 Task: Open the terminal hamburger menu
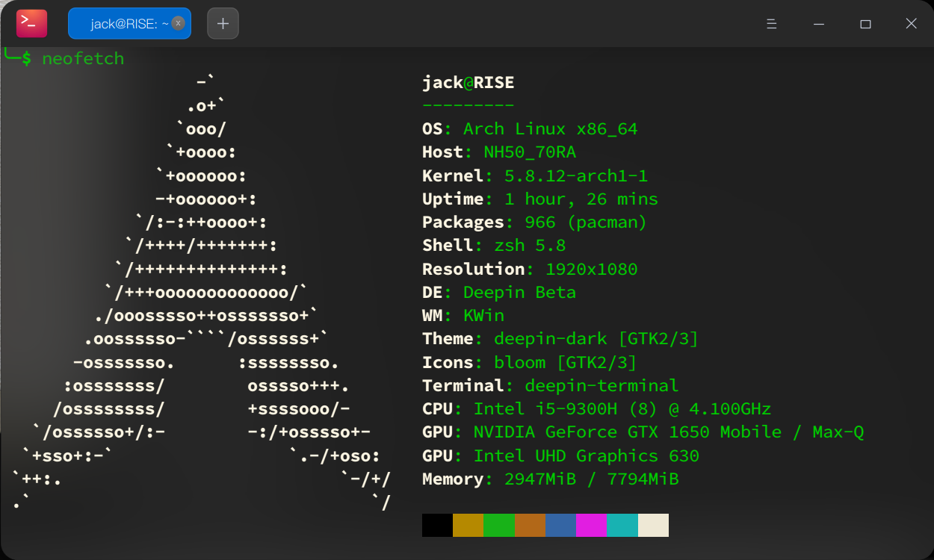pyautogui.click(x=772, y=24)
